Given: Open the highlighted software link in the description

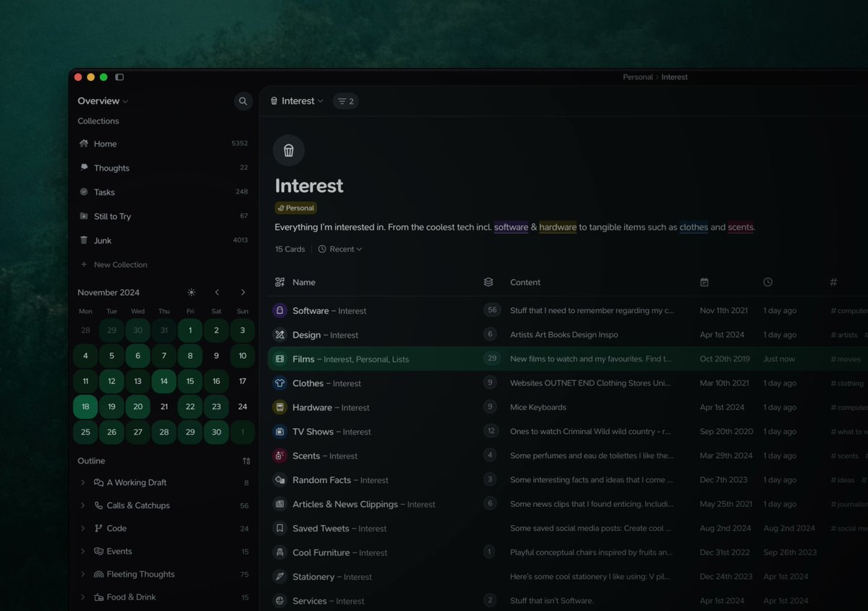Looking at the screenshot, I should (511, 227).
